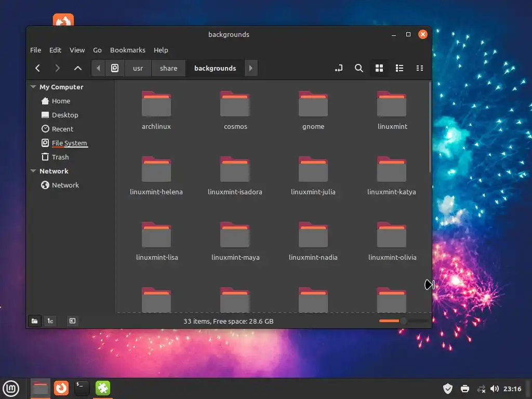This screenshot has height=399, width=532.
Task: Click the backgrounds path button
Action: tap(215, 68)
